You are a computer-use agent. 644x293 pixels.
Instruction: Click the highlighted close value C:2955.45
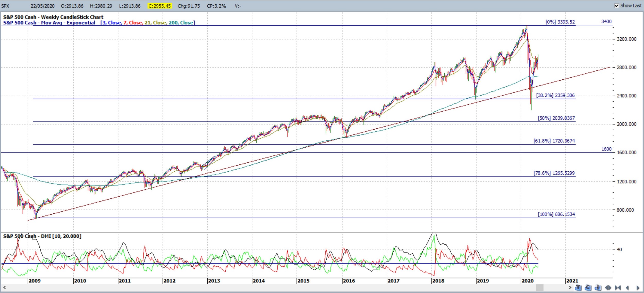(x=159, y=6)
